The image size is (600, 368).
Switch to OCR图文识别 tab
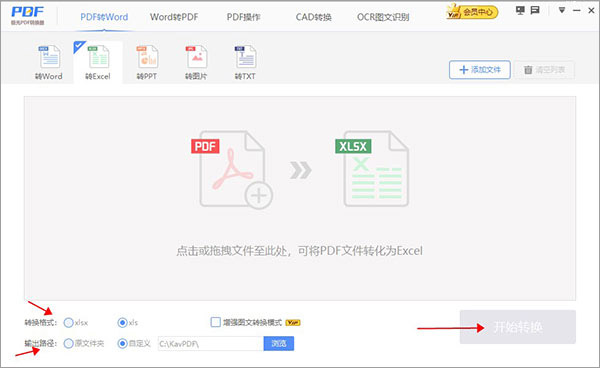point(383,17)
